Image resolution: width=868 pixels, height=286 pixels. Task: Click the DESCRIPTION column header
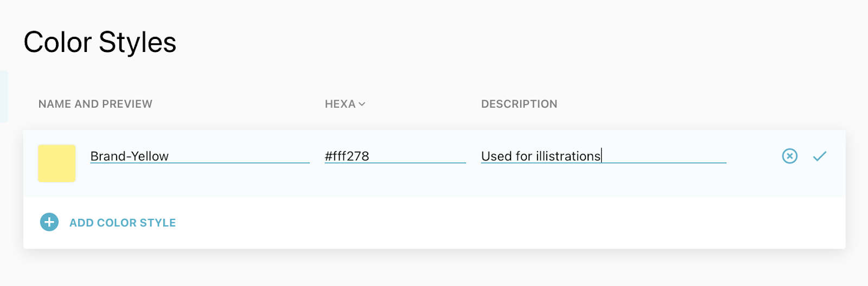pos(519,104)
